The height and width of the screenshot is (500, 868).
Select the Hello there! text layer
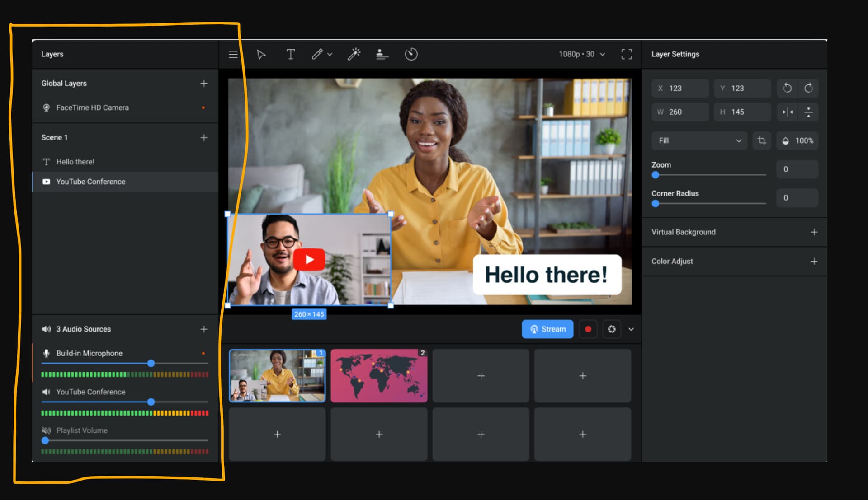pyautogui.click(x=75, y=162)
